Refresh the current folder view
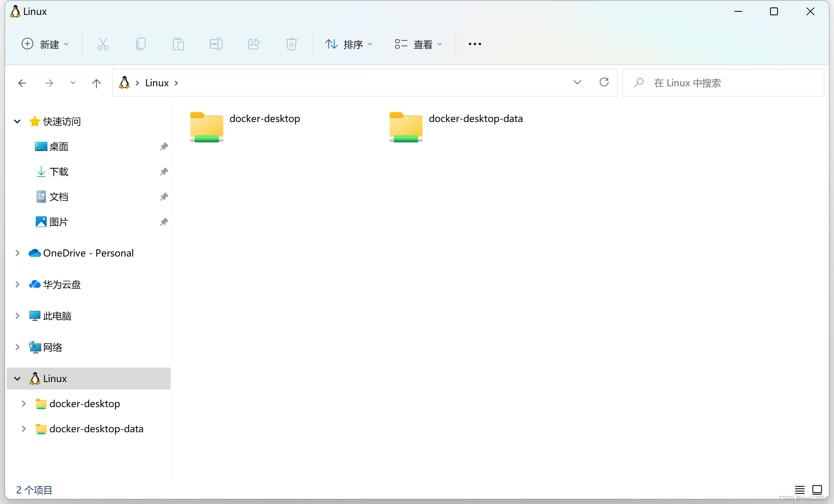This screenshot has width=834, height=504. [x=604, y=82]
